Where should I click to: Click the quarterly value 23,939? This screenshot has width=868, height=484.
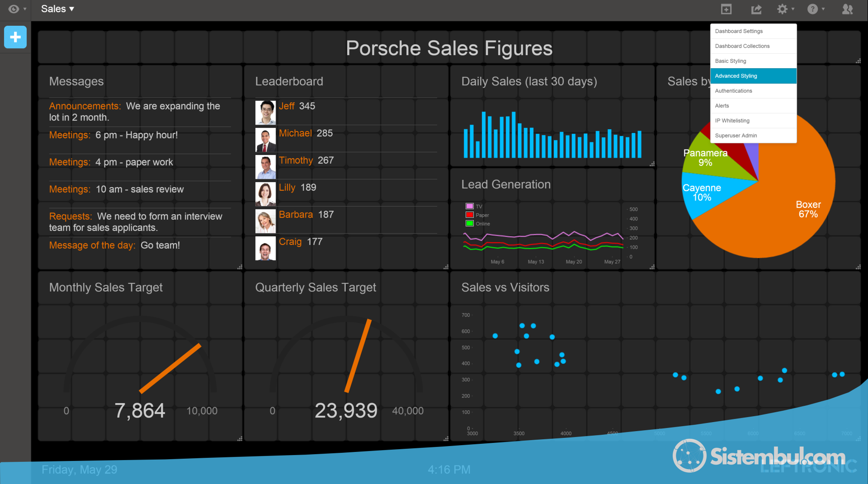(346, 411)
